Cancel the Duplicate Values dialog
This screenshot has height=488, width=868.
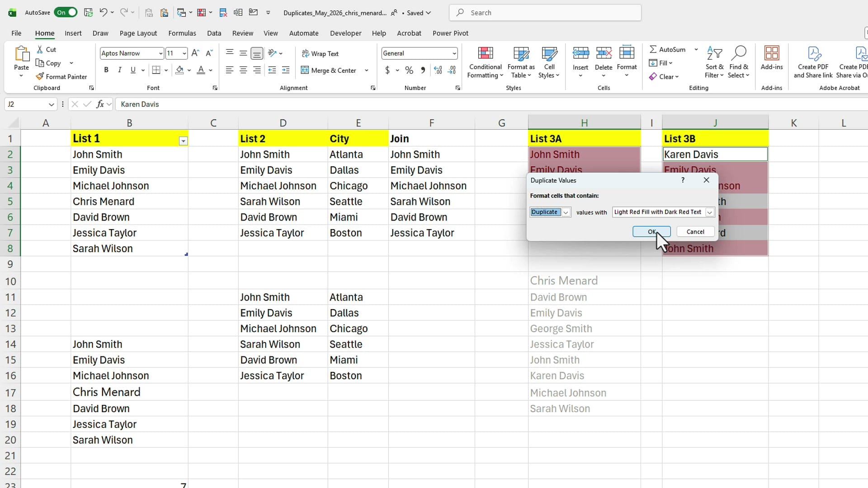695,232
